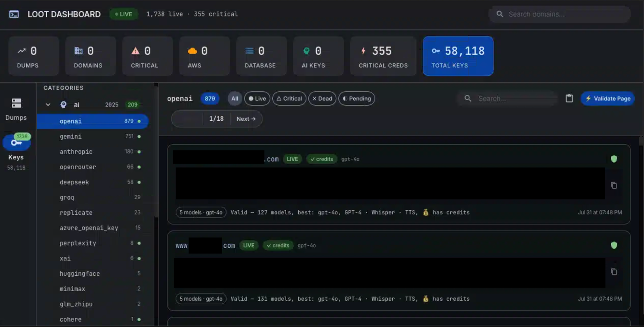Open Dumps view via the sidebar server icon
This screenshot has width=644, height=327.
coord(16,103)
